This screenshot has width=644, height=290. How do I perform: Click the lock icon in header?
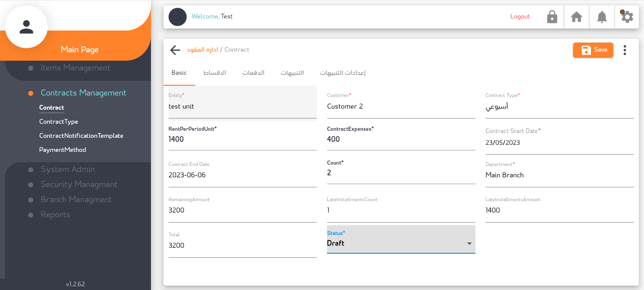pyautogui.click(x=552, y=17)
